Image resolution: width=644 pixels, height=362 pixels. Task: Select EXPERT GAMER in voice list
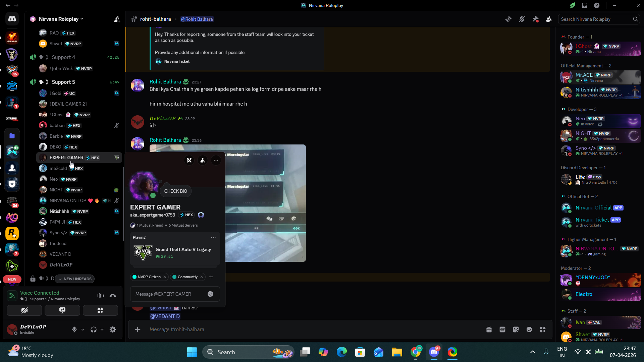click(x=79, y=158)
